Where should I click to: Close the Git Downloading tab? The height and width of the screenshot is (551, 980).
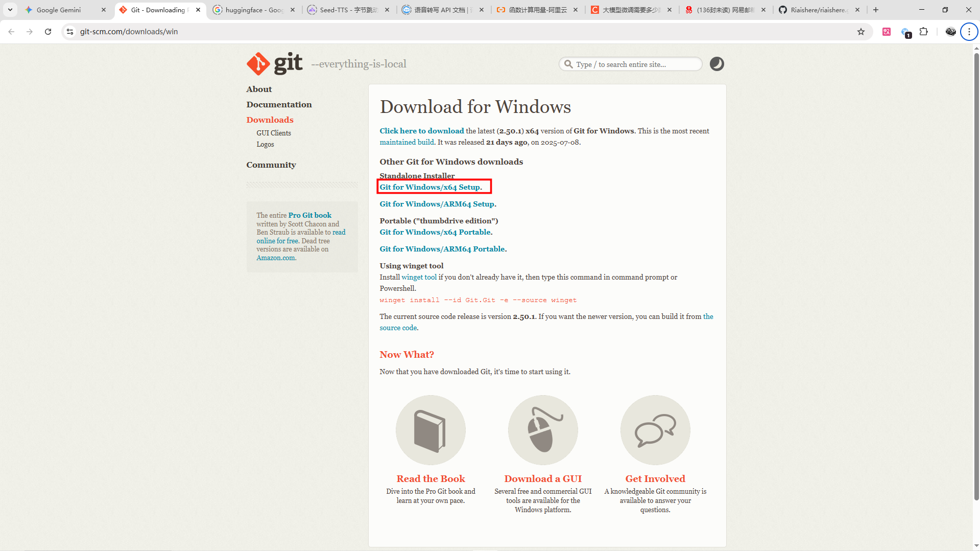(198, 10)
